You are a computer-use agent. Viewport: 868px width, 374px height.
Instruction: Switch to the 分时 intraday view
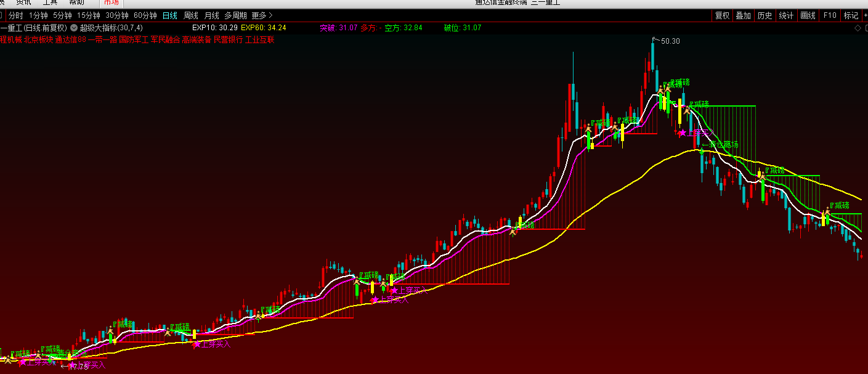pyautogui.click(x=16, y=15)
